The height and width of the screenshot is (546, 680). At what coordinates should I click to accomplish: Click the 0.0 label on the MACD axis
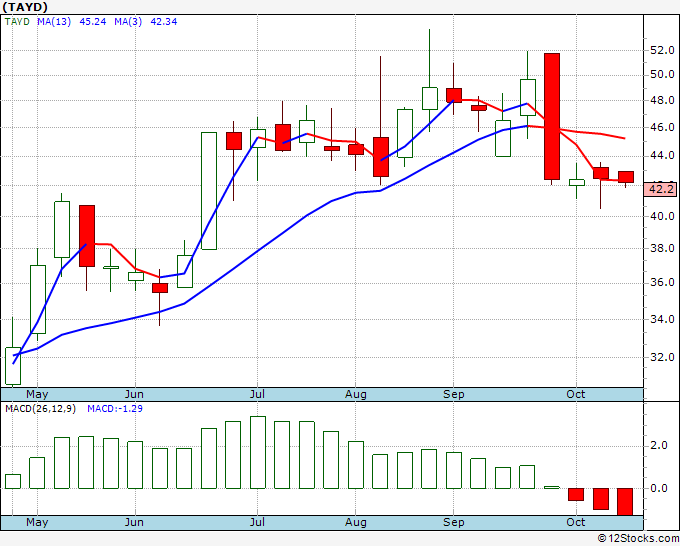(x=659, y=488)
